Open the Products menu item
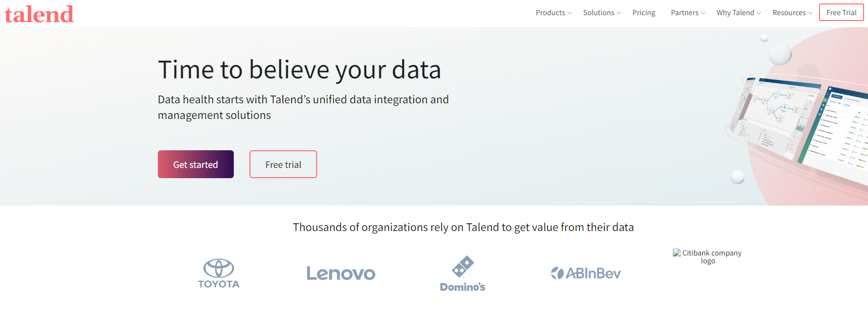This screenshot has width=868, height=325. pyautogui.click(x=550, y=13)
